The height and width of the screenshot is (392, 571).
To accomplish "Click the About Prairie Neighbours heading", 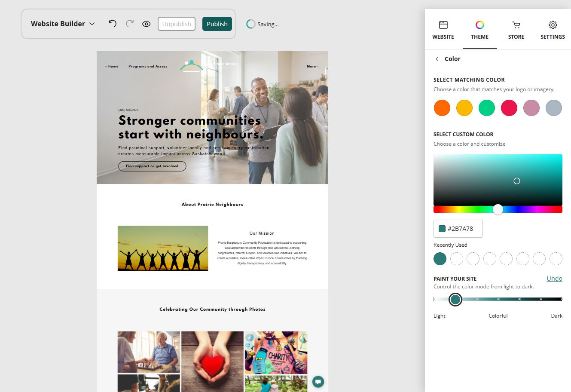I will point(212,205).
